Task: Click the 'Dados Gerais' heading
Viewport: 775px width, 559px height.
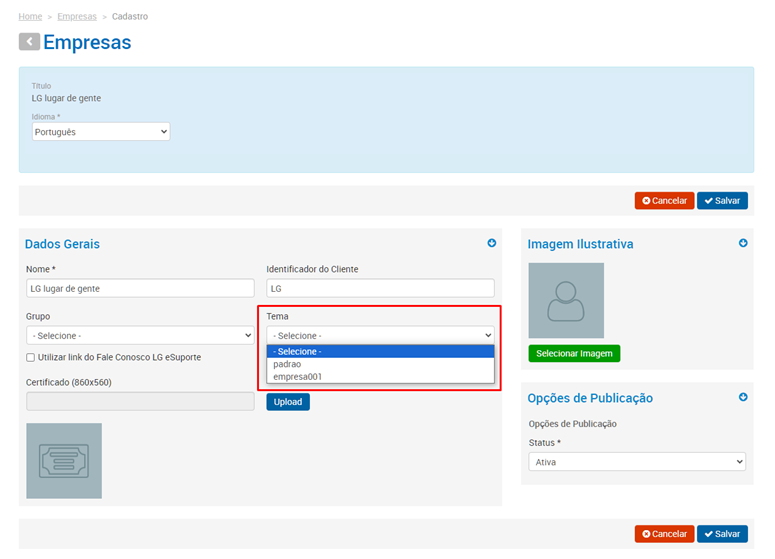Action: pos(62,244)
